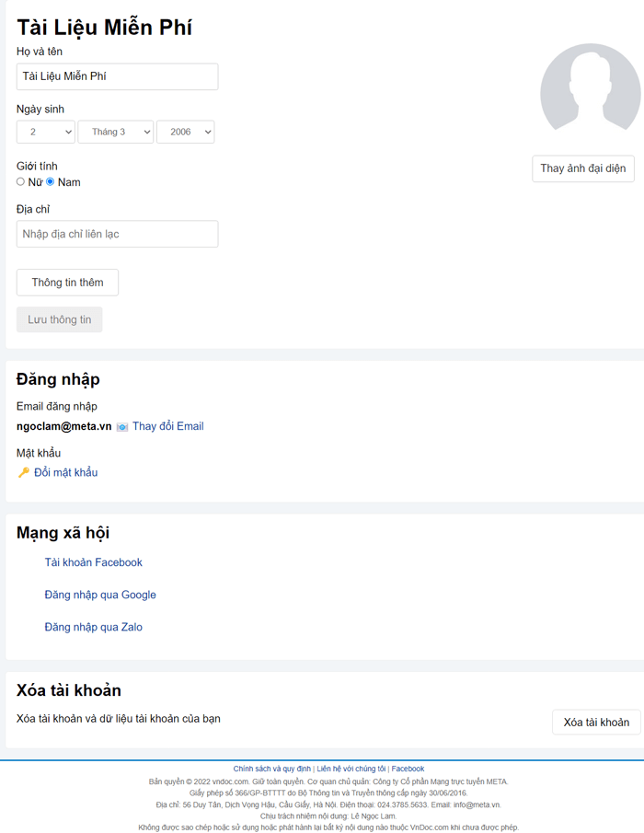Open Tài khoản Facebook in Mạng xã hội

93,562
